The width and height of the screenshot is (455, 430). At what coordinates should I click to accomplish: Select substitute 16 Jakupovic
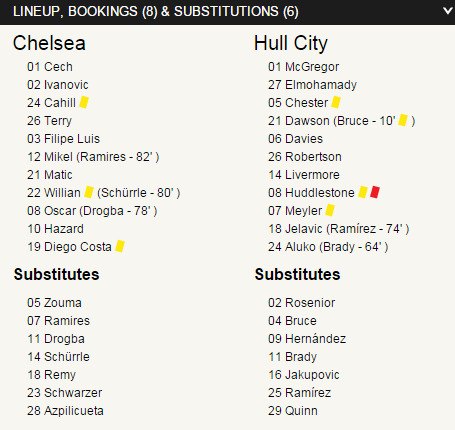pos(304,375)
